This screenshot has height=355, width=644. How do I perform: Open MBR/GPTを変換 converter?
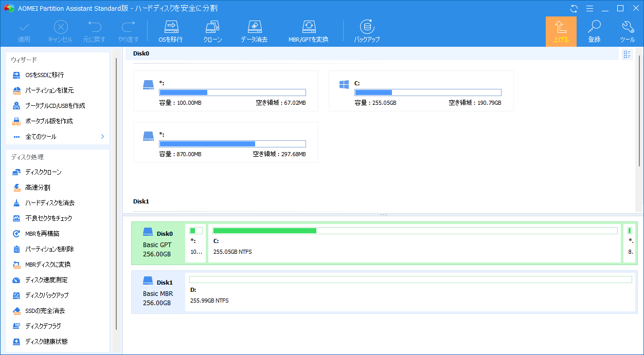click(x=308, y=32)
